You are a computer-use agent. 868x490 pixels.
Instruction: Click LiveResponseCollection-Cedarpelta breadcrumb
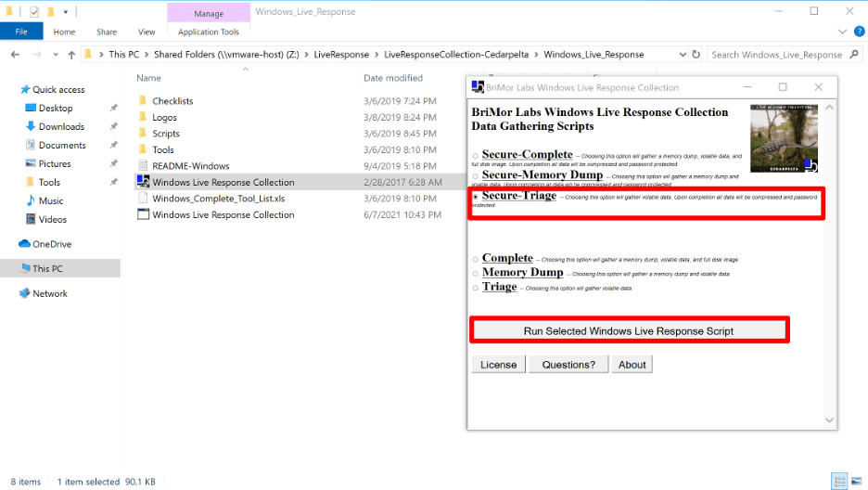click(456, 54)
